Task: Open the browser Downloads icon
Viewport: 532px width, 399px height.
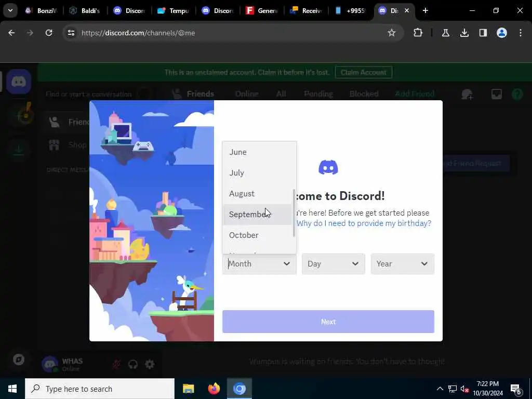Action: tap(464, 33)
